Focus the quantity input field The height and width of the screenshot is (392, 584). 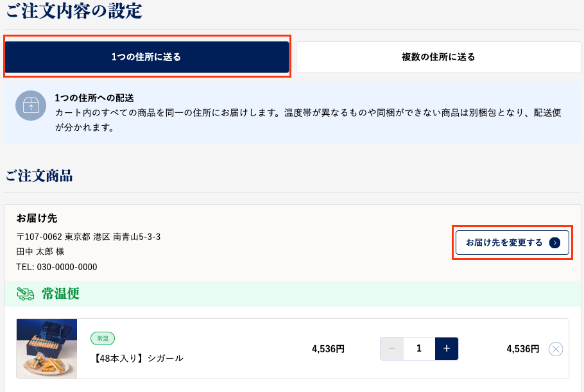[419, 348]
